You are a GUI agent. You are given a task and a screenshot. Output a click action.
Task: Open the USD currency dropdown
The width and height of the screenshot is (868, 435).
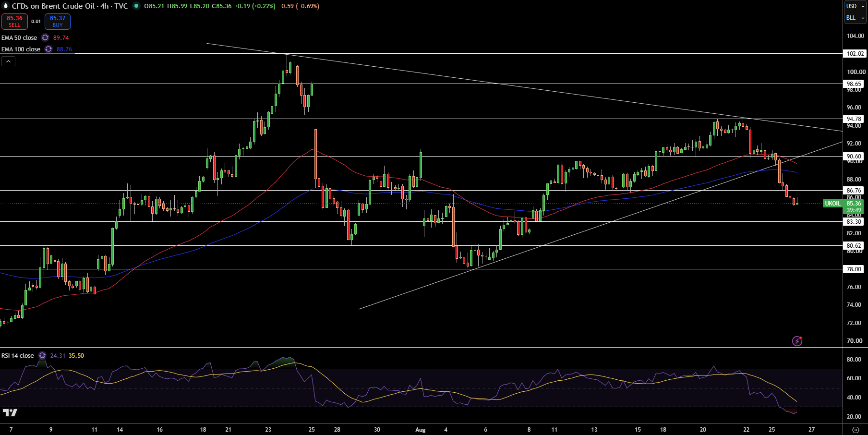[856, 6]
